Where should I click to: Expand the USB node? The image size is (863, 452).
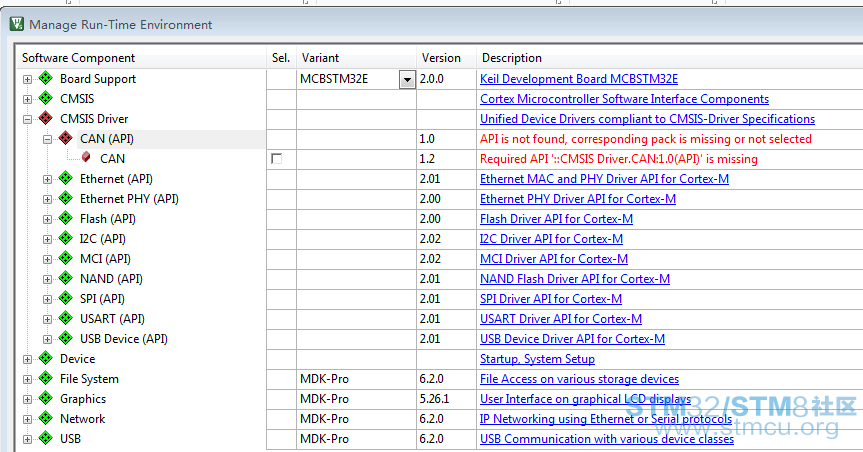coord(27,439)
